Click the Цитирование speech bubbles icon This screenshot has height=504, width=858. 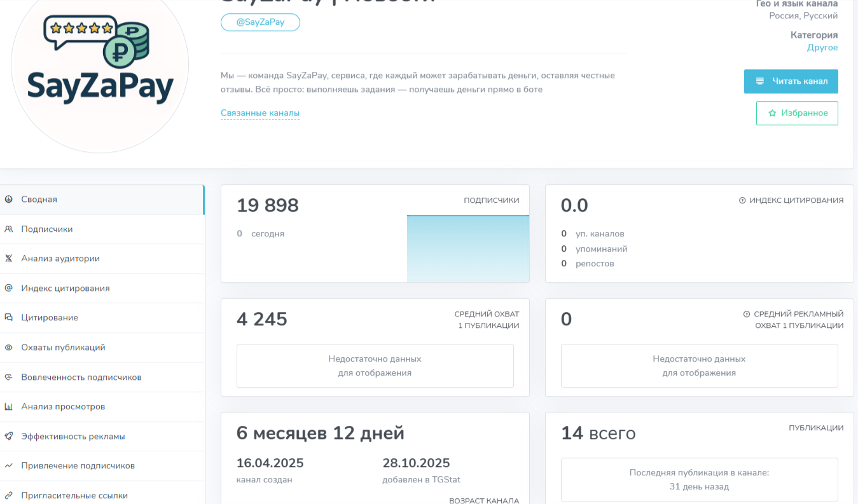click(9, 318)
